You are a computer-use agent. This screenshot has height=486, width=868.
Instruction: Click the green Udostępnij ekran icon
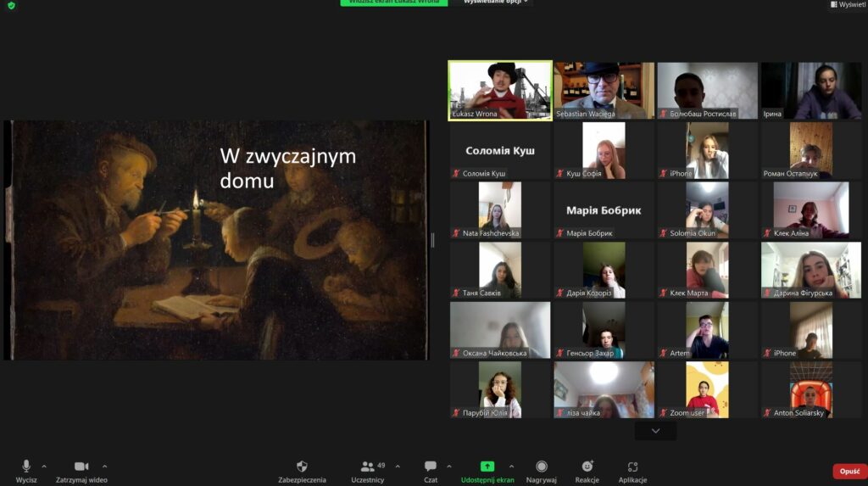point(487,466)
